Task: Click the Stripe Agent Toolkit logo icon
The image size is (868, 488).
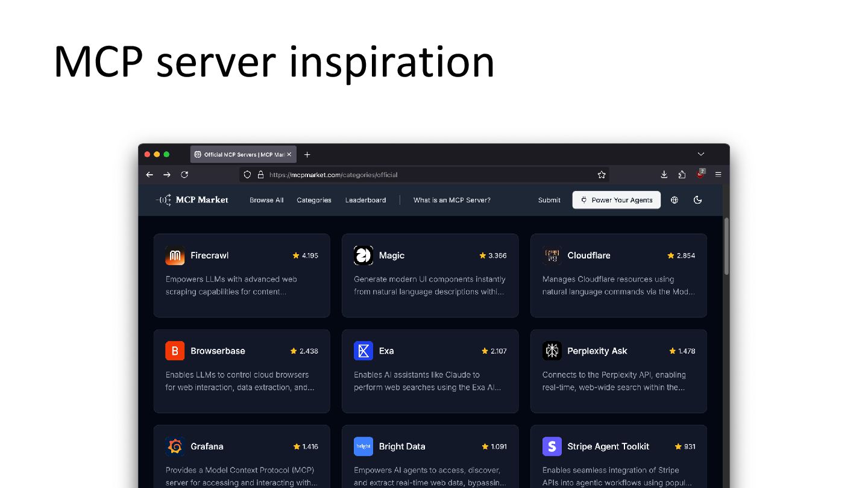Action: click(x=552, y=446)
